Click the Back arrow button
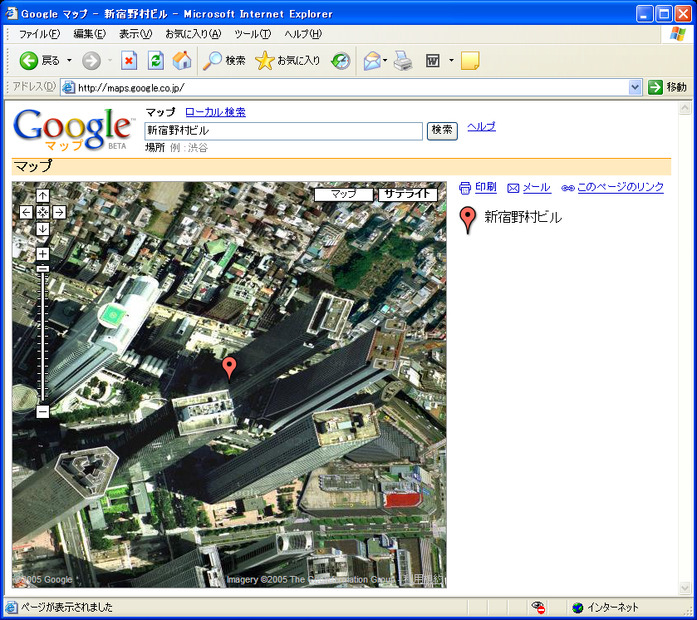The image size is (697, 620). [x=28, y=60]
